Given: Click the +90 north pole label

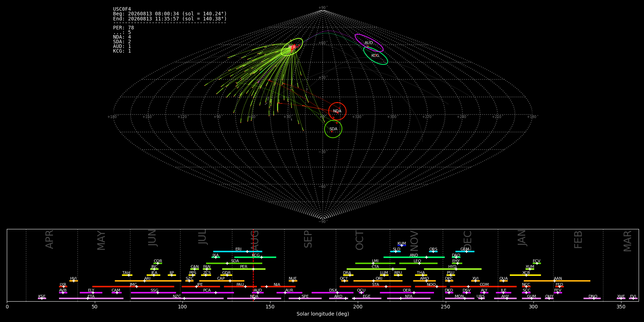Looking at the screenshot, I should 322,8.
